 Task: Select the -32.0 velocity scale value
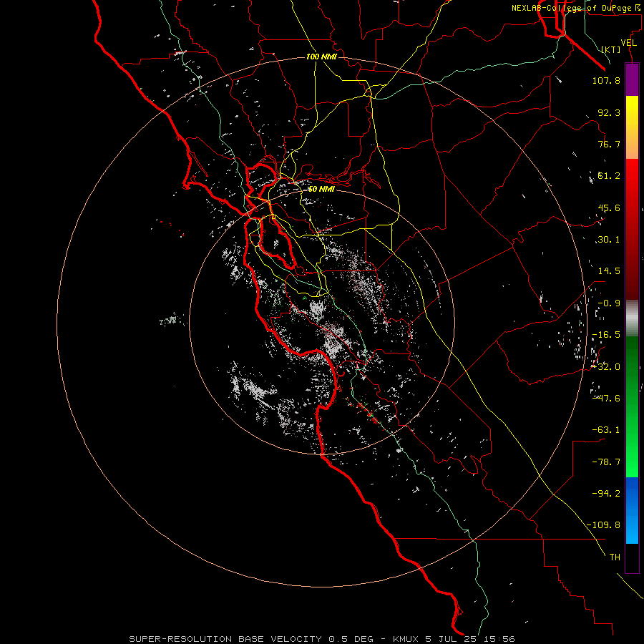point(606,367)
